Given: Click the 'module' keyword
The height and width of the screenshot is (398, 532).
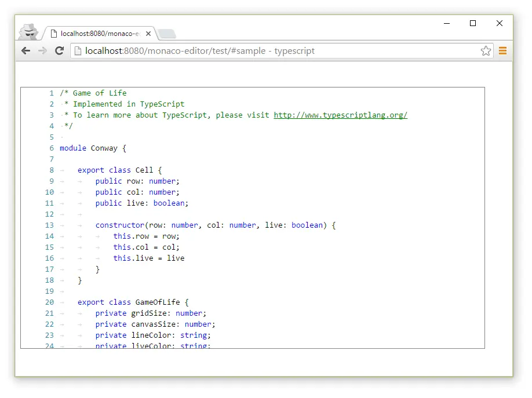Looking at the screenshot, I should point(73,148).
